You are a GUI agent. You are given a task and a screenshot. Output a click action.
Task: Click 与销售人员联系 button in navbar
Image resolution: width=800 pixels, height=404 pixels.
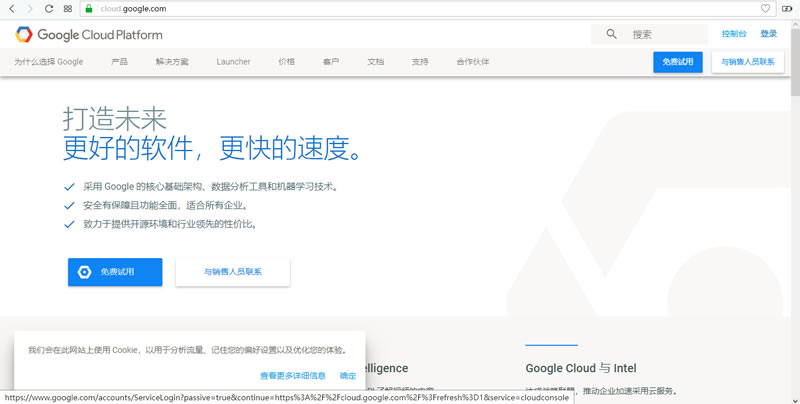747,62
